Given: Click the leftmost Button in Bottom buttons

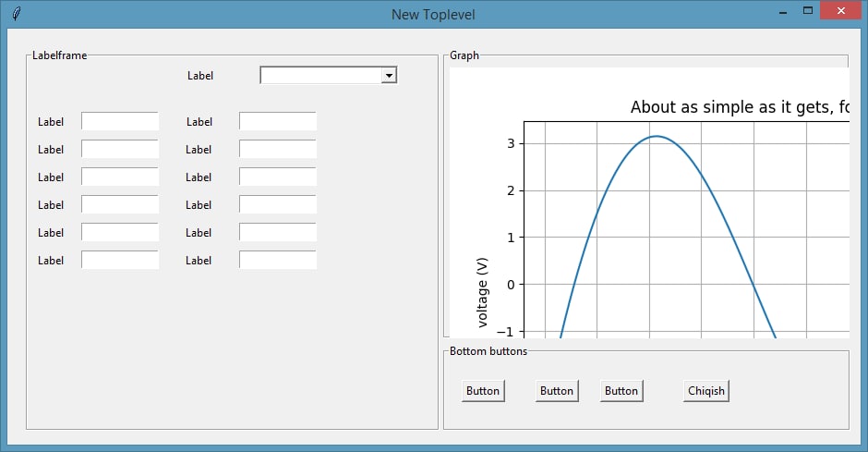Looking at the screenshot, I should pyautogui.click(x=483, y=390).
